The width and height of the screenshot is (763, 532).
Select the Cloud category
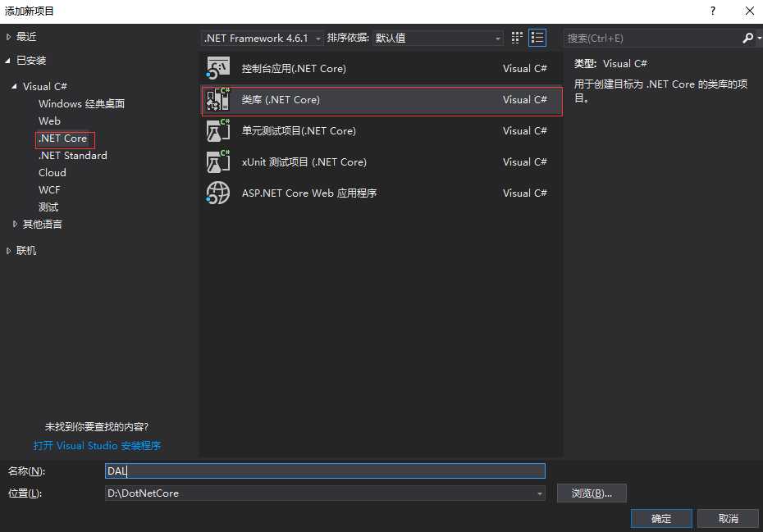point(52,173)
